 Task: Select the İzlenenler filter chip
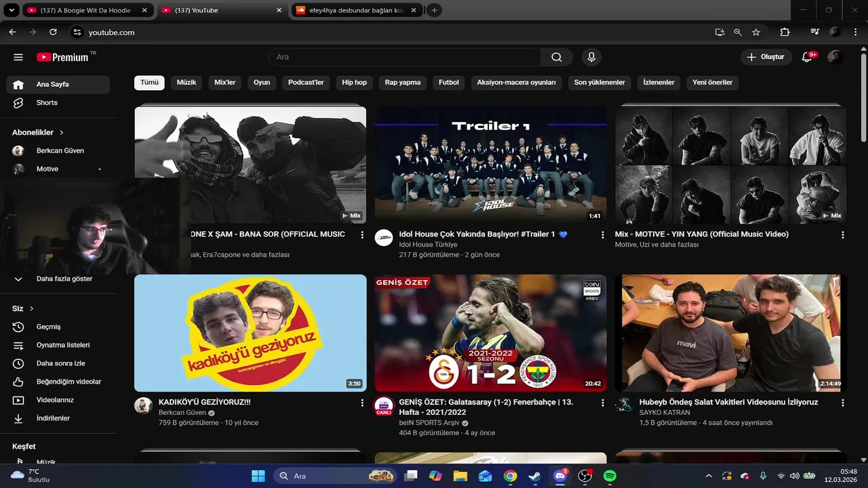pos(658,82)
